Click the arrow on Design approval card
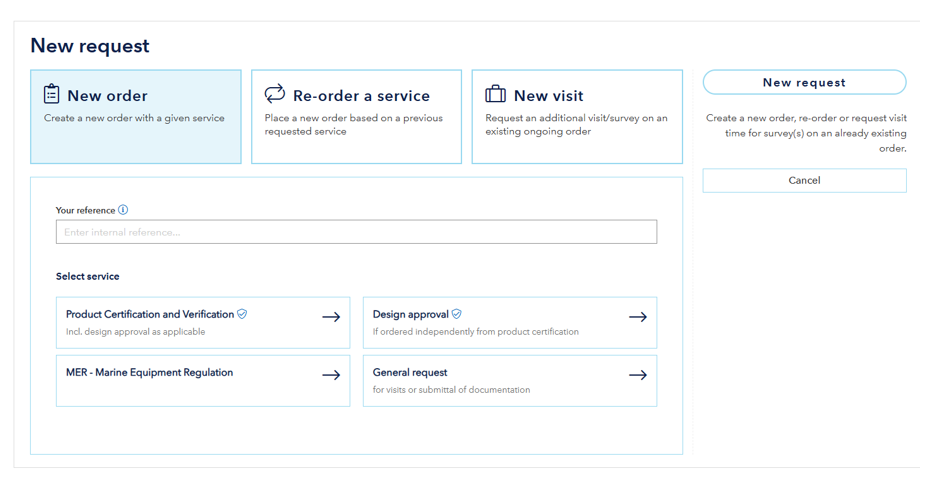Screen dimensions: 943x488 click(637, 317)
